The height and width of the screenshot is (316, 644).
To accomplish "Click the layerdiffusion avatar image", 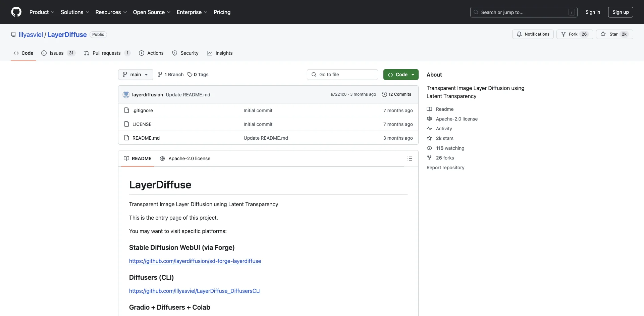I will coord(126,95).
